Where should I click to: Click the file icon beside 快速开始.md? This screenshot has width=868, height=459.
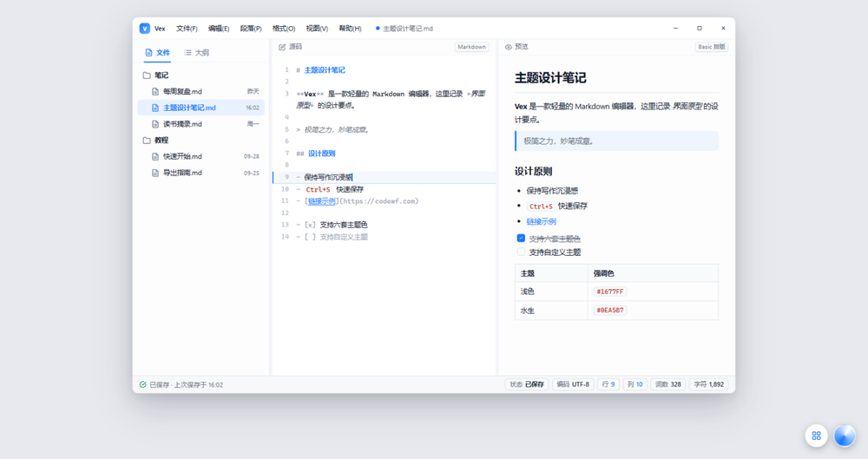[155, 156]
